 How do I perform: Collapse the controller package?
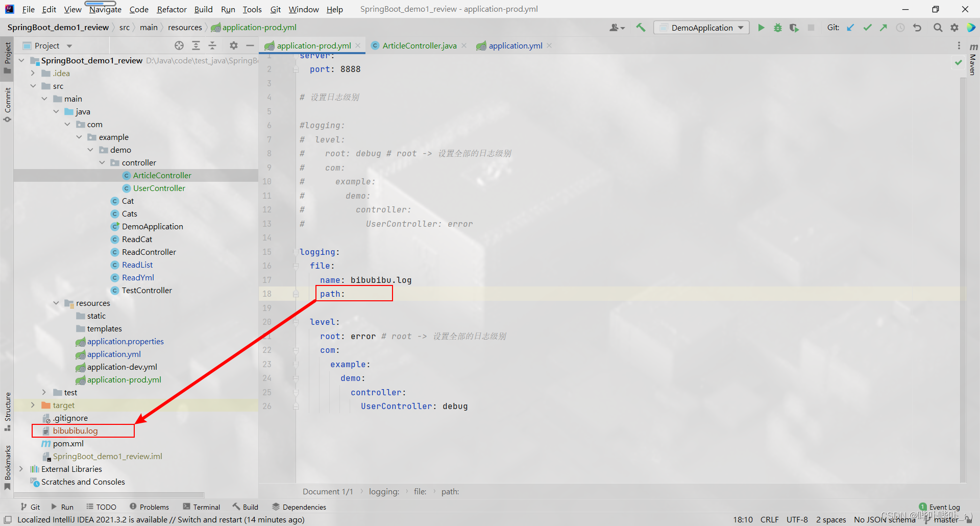pos(102,162)
